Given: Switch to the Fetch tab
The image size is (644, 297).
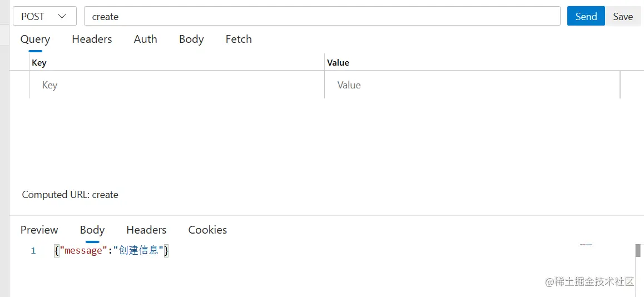Looking at the screenshot, I should point(239,39).
